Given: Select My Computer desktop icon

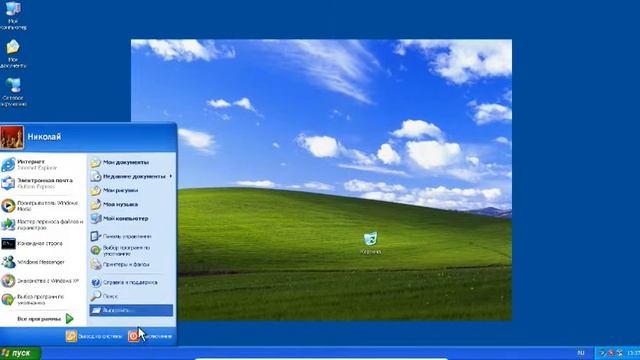Looking at the screenshot, I should tap(13, 15).
